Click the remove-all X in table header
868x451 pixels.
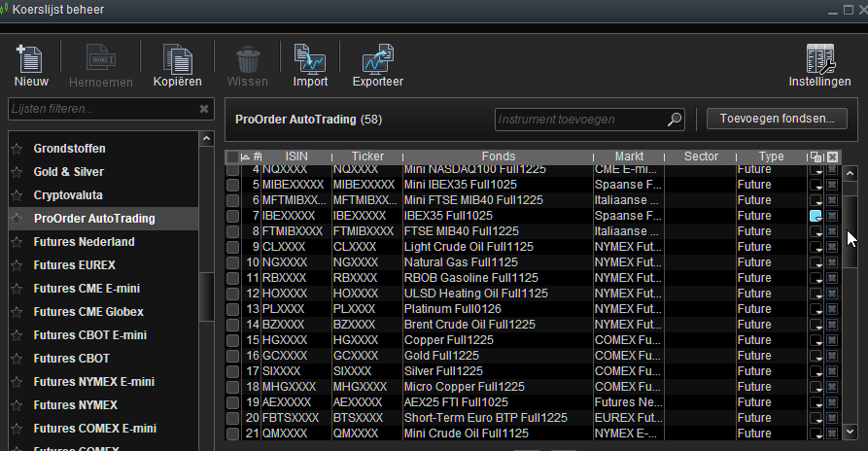click(x=832, y=156)
